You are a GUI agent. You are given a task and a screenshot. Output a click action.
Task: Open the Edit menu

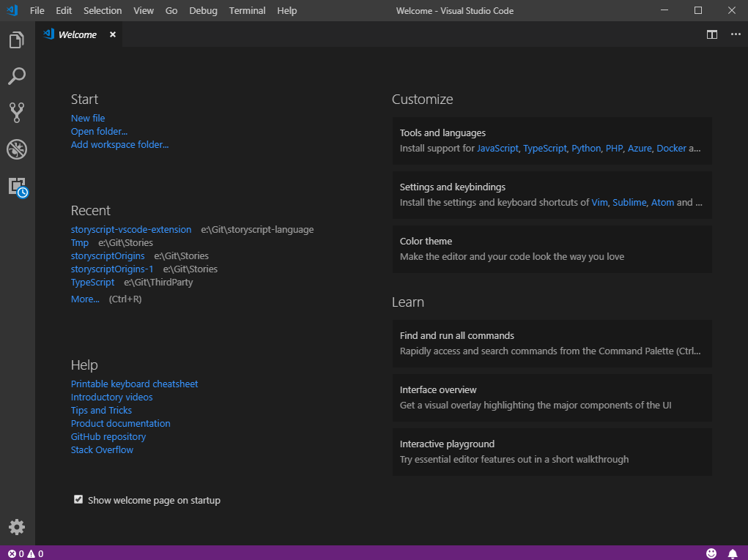[64, 10]
